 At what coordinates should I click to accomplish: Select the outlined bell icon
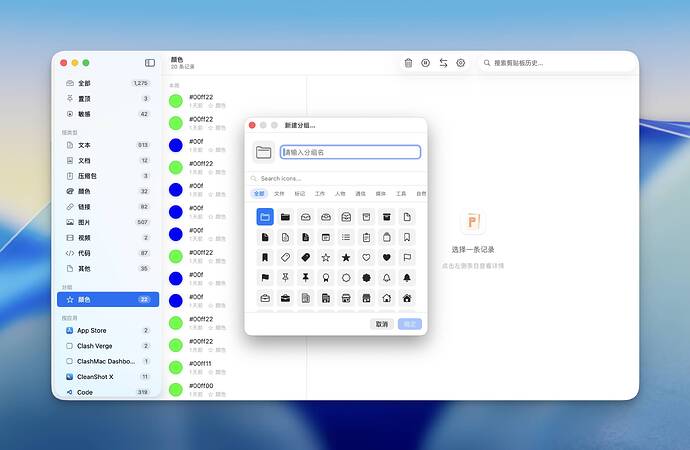tap(386, 278)
